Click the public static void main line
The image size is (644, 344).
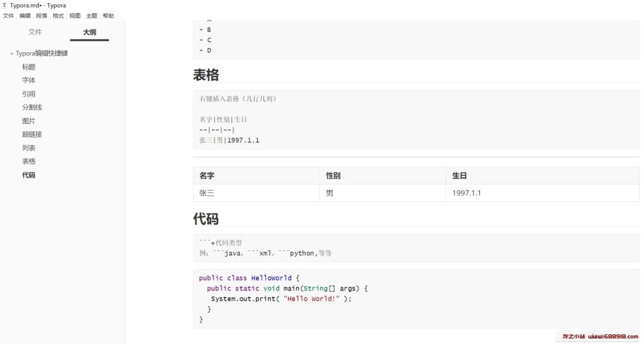(x=287, y=288)
